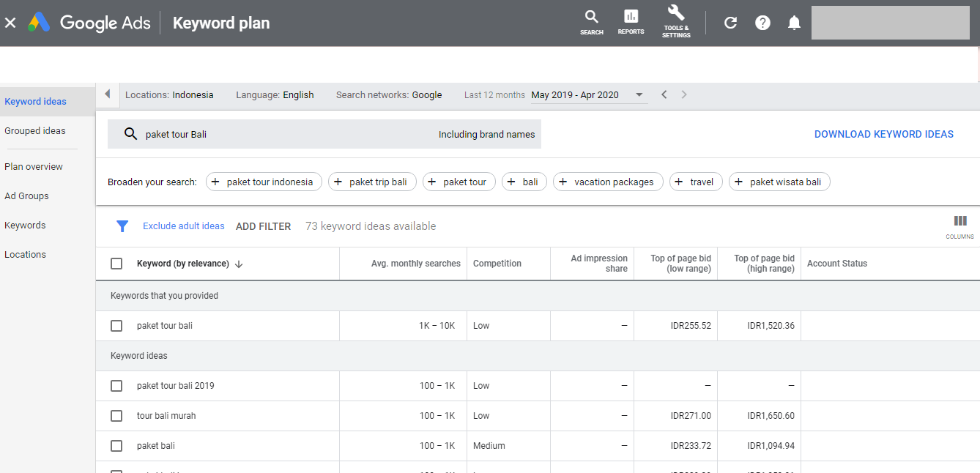This screenshot has height=473, width=980.
Task: Click Keyword (by relevance) column header
Action: (x=183, y=264)
